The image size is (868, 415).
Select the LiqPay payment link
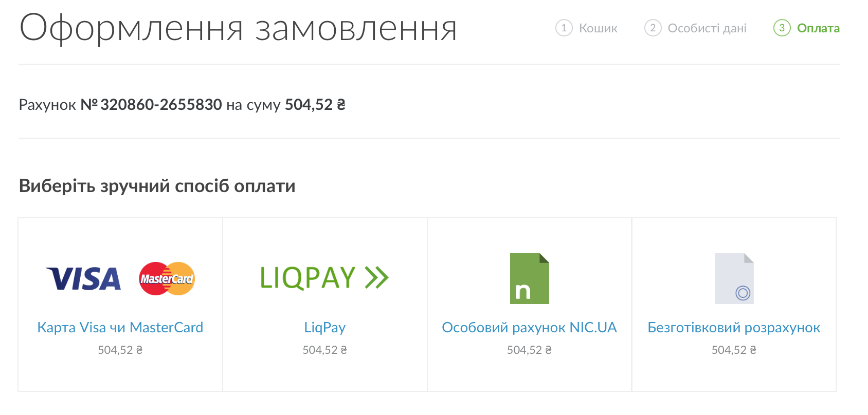pyautogui.click(x=324, y=327)
